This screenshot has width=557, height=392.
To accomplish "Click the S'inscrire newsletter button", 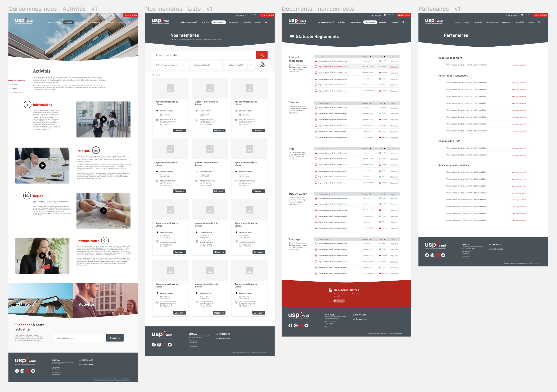I will [x=115, y=338].
